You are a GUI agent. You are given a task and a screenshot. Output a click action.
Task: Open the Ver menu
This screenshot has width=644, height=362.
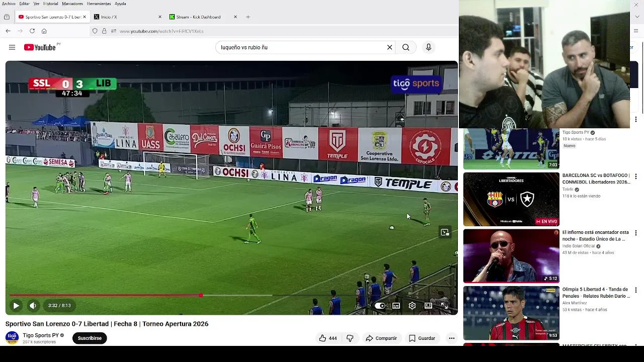click(36, 4)
